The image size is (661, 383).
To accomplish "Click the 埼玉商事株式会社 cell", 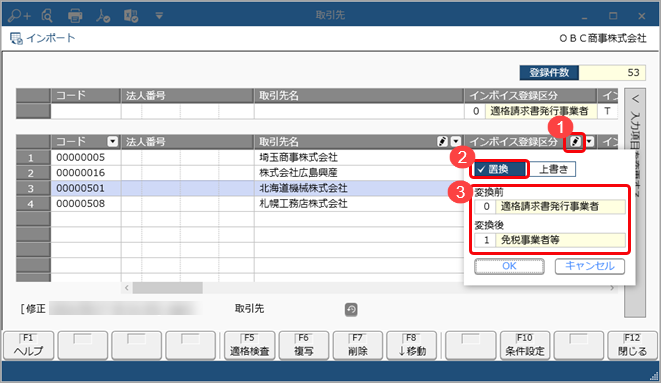I will pyautogui.click(x=358, y=158).
